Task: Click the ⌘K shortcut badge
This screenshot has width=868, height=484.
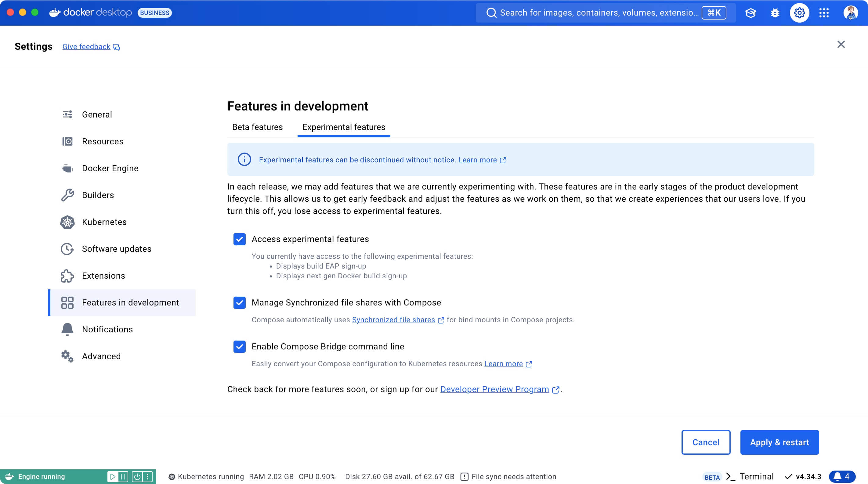Action: 714,13
